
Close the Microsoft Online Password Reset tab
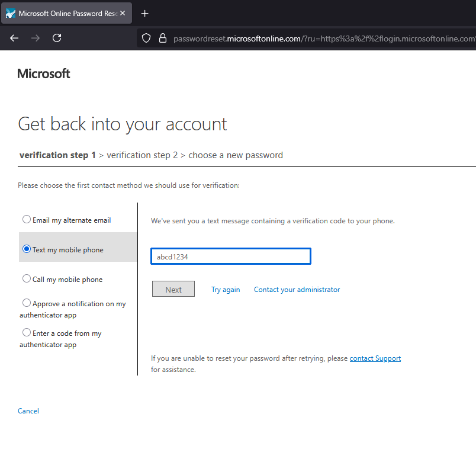click(123, 13)
